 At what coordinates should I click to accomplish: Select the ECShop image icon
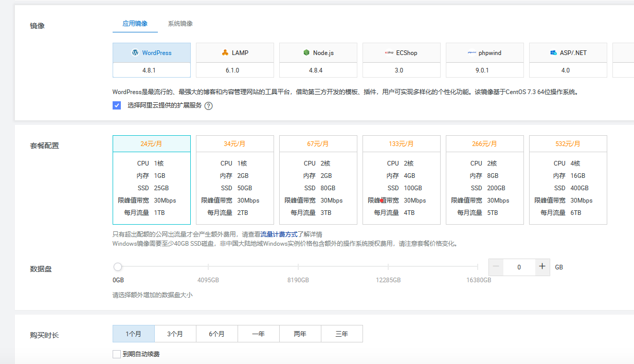389,53
